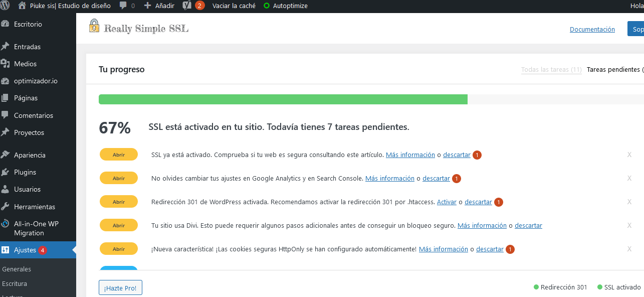The height and width of the screenshot is (297, 644).
Task: Click the All-in-One WP Migration icon
Action: [5, 224]
